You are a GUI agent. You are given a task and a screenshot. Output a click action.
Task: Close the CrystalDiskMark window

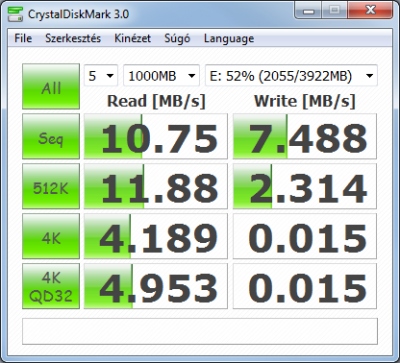point(371,11)
